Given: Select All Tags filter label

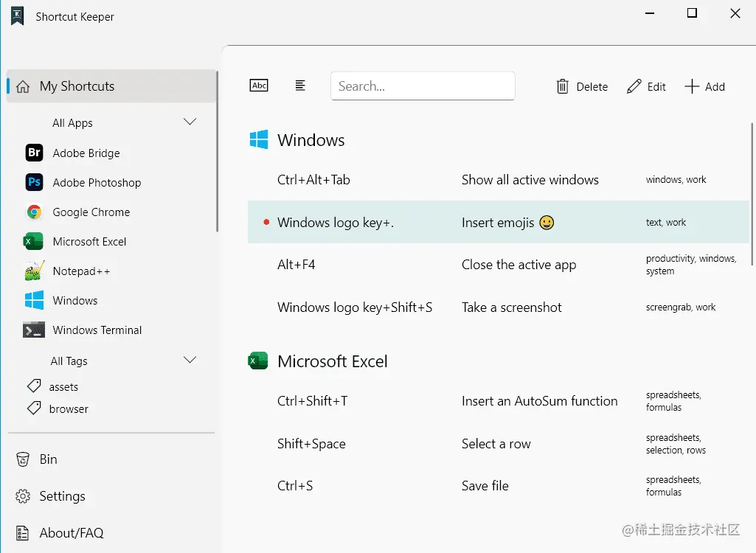Looking at the screenshot, I should pos(69,361).
